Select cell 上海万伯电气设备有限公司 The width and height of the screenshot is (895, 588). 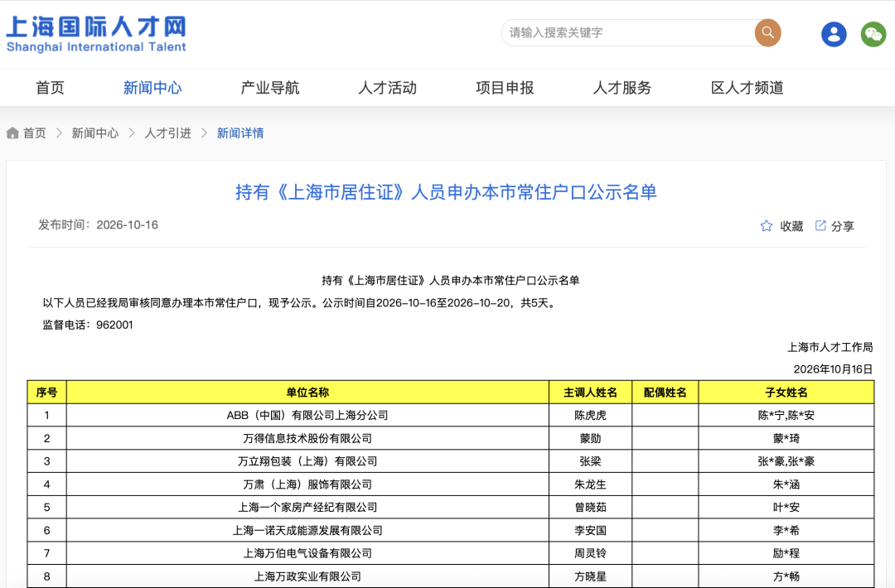tap(307, 553)
